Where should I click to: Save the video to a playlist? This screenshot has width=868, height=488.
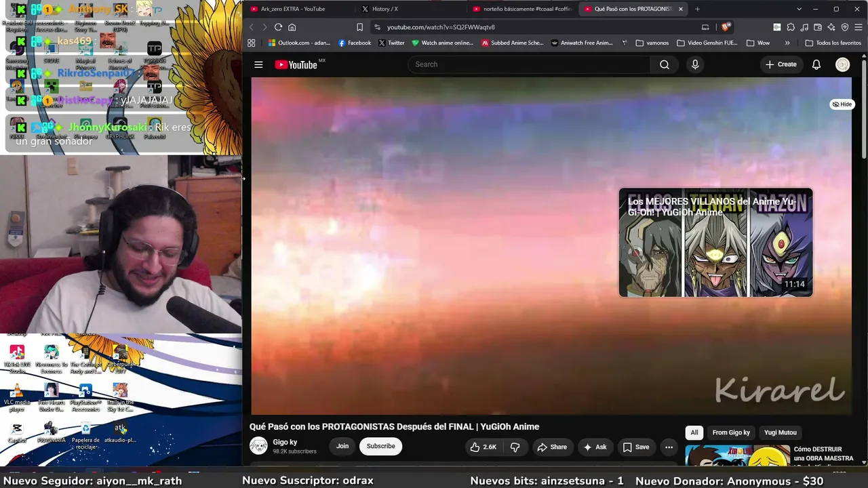pyautogui.click(x=636, y=447)
